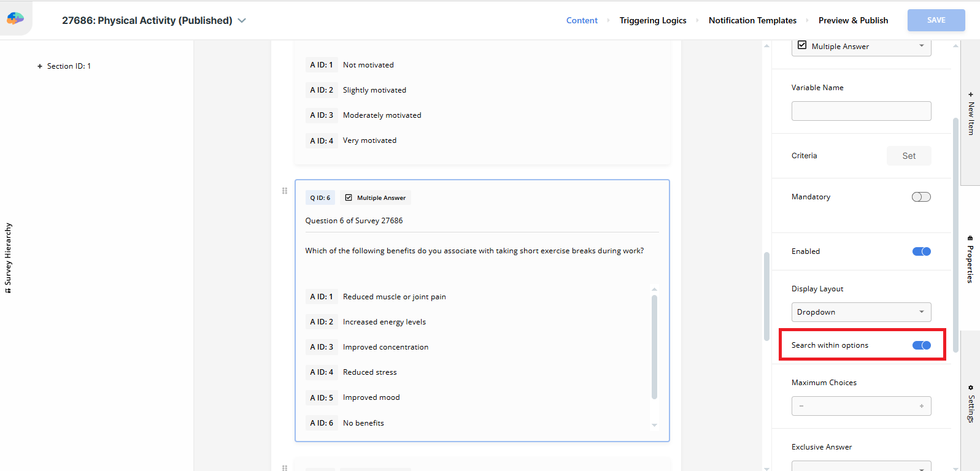The width and height of the screenshot is (980, 471).
Task: Expand Section ID: 1 in hierarchy
Action: tap(40, 66)
